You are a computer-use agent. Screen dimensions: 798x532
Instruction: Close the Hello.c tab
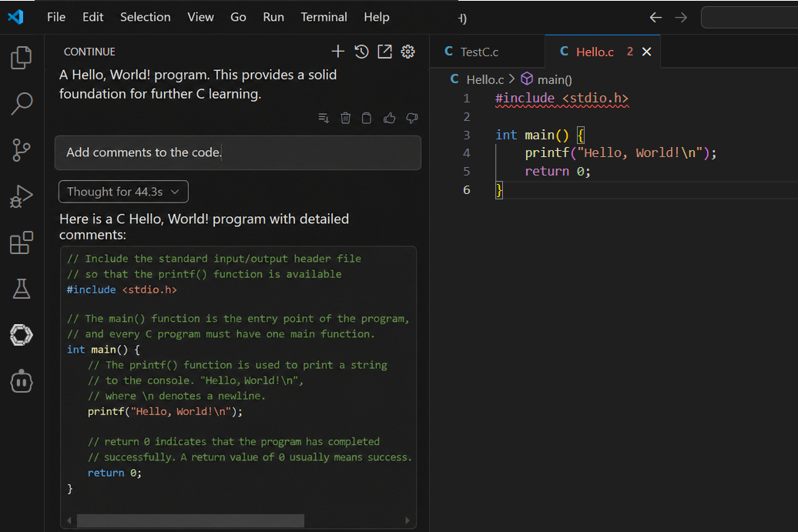point(647,52)
